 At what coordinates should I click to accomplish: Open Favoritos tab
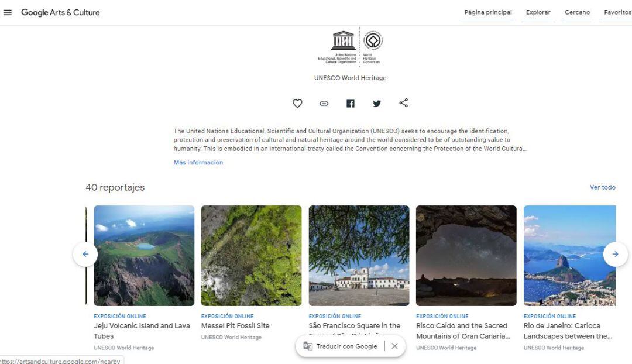(617, 12)
